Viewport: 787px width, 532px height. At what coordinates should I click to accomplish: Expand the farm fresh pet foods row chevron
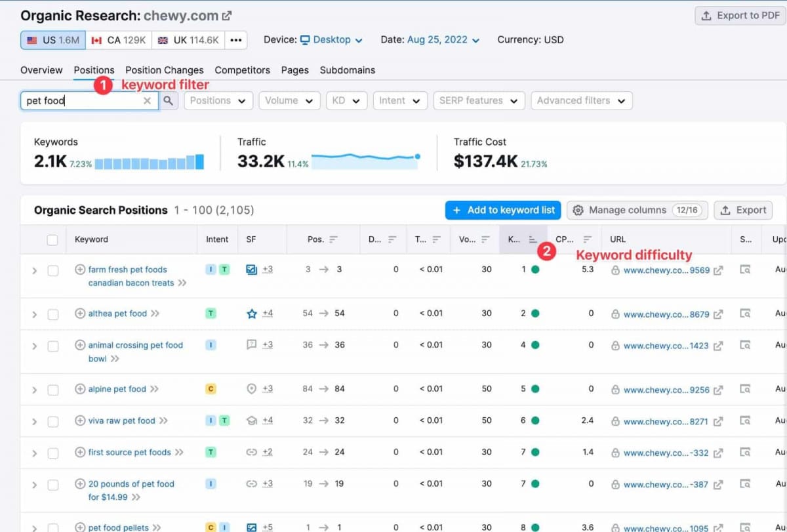coord(34,270)
